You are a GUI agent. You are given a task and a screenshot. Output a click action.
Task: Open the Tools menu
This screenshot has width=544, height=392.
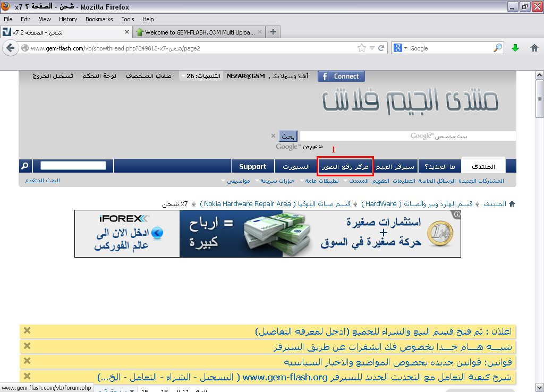click(127, 19)
